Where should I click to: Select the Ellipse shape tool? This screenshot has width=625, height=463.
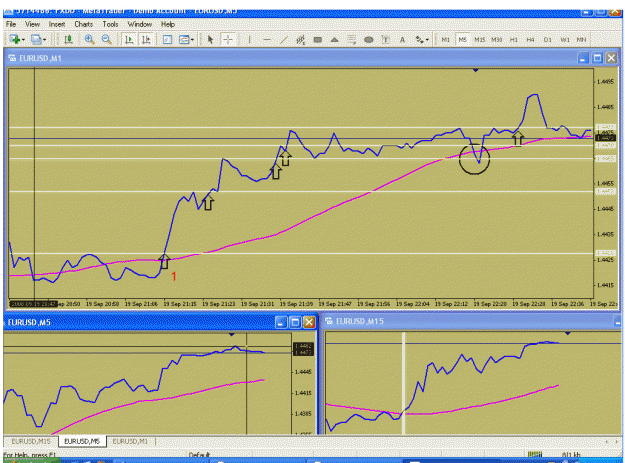click(x=369, y=39)
